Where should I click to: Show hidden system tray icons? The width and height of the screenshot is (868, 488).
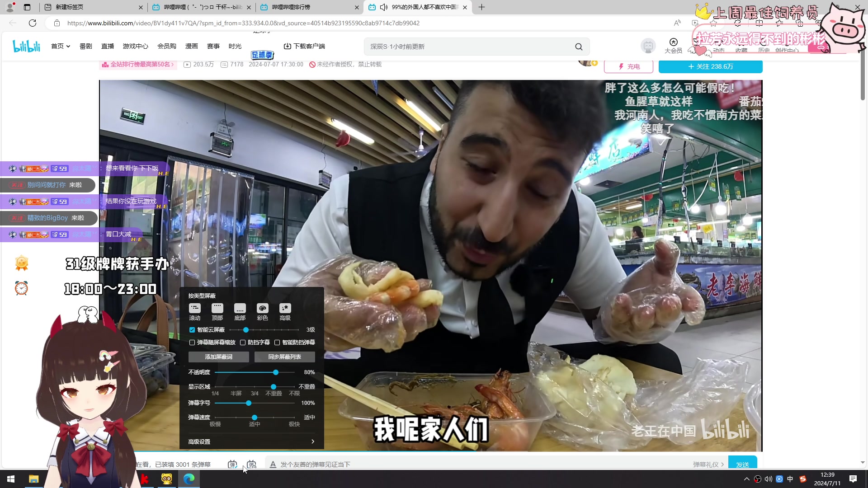(x=746, y=479)
